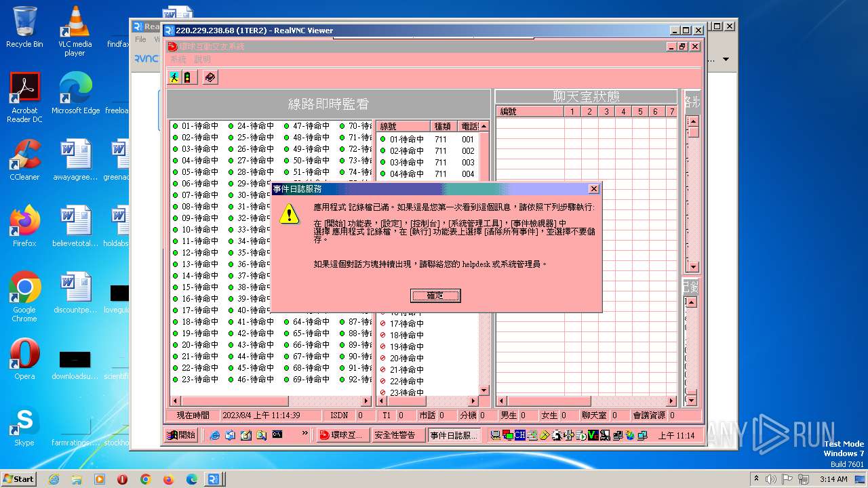The image size is (868, 488).
Task: Click the 種類 column header
Action: click(445, 127)
